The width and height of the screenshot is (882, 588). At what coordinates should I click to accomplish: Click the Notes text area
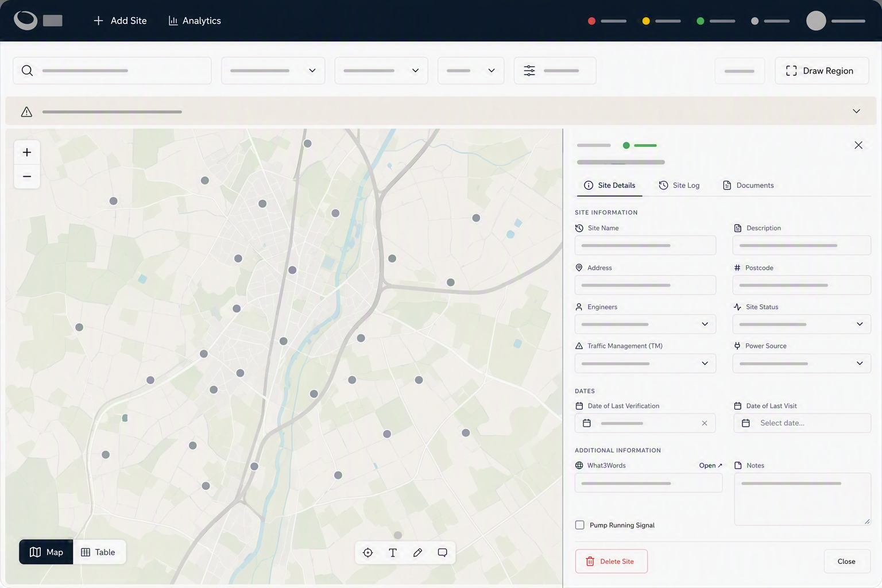click(x=803, y=499)
